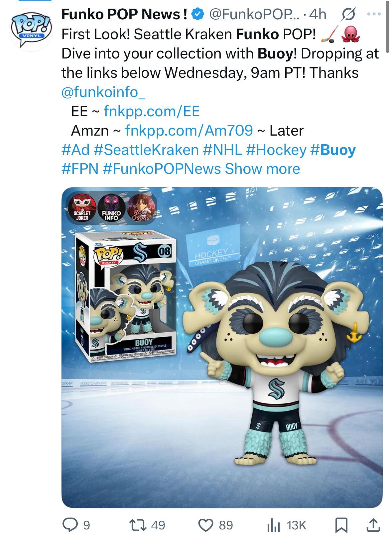
Task: Visit the @funkoinfo_ mention
Action: point(103,92)
